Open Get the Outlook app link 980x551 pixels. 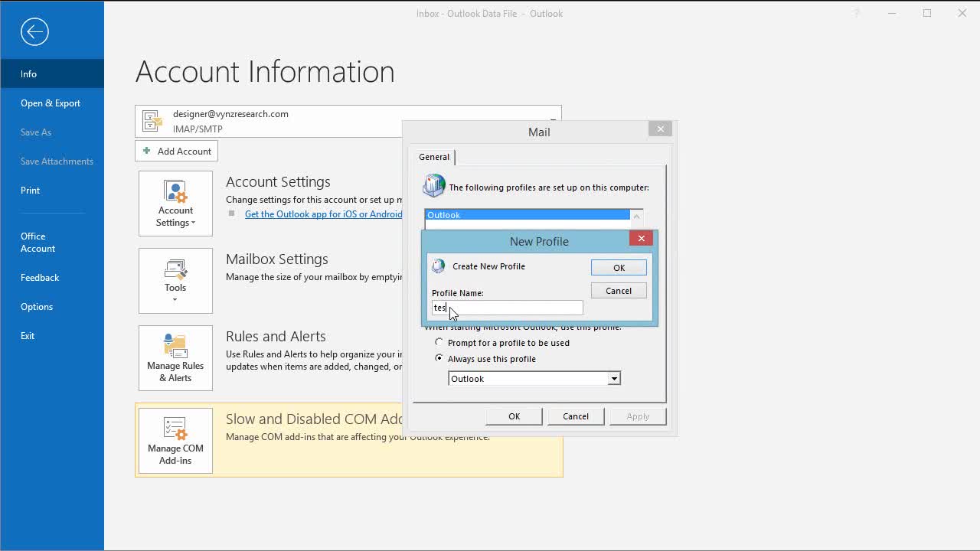pos(323,214)
